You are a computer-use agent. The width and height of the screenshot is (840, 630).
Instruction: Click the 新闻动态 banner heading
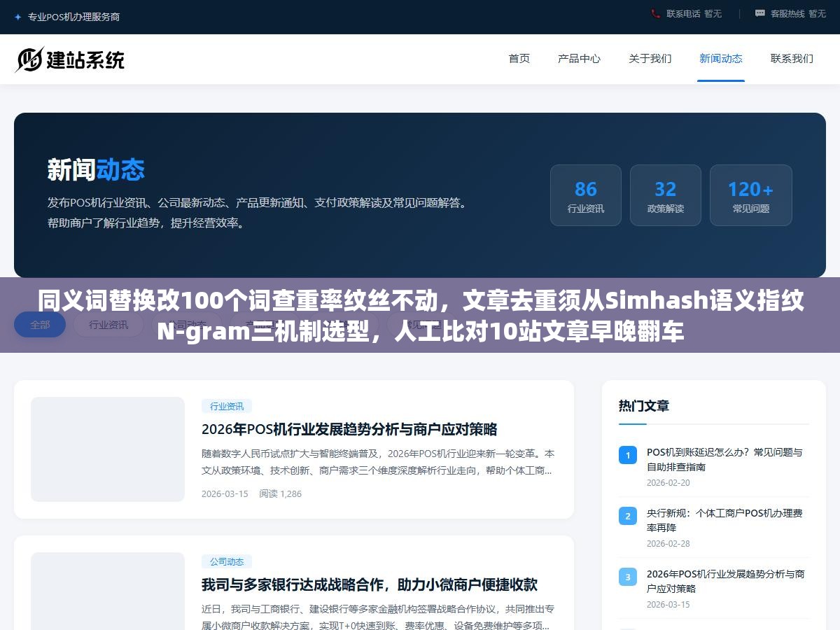pos(96,170)
